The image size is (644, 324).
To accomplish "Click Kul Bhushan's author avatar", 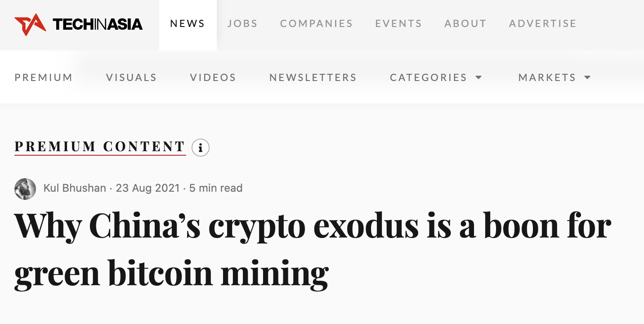I will click(25, 189).
